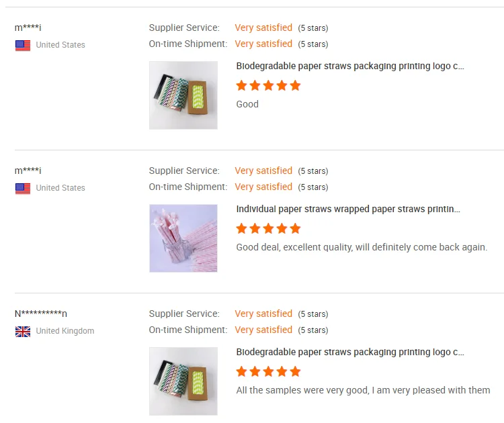Click the US flag beside second m****i review

(23, 188)
